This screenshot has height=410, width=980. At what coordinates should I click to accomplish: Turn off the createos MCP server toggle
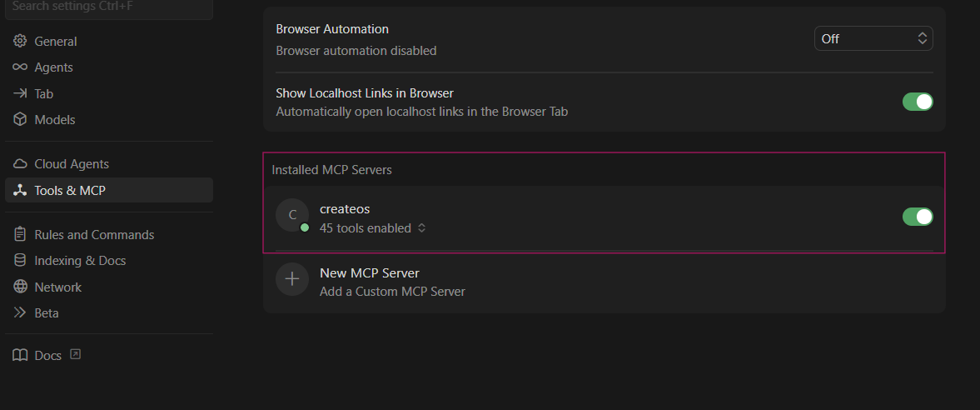(x=918, y=217)
